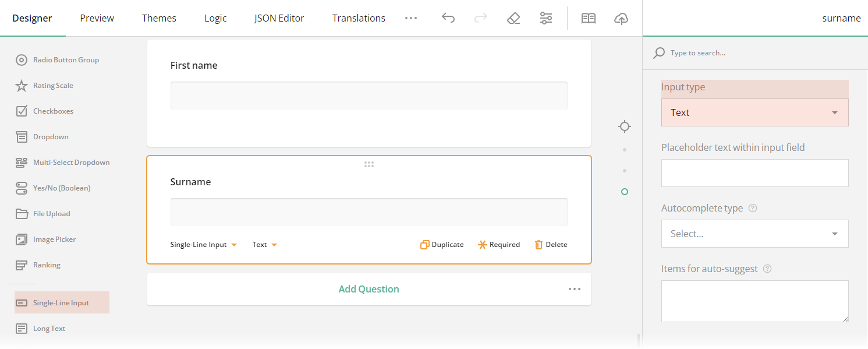Click the Add Question button
Screen dimensions: 868x349
coord(369,288)
